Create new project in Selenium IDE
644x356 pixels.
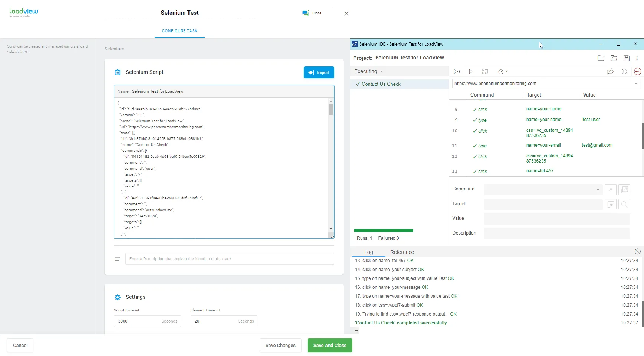click(601, 58)
